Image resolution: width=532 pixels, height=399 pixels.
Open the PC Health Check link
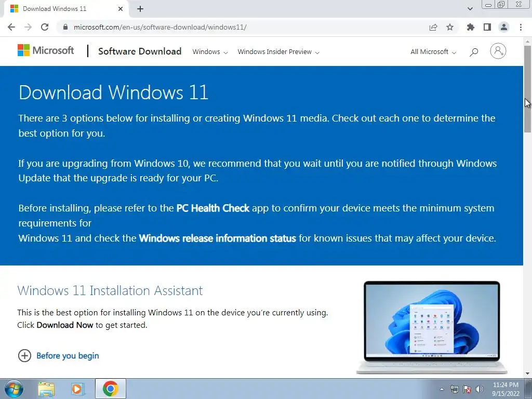[x=212, y=208]
